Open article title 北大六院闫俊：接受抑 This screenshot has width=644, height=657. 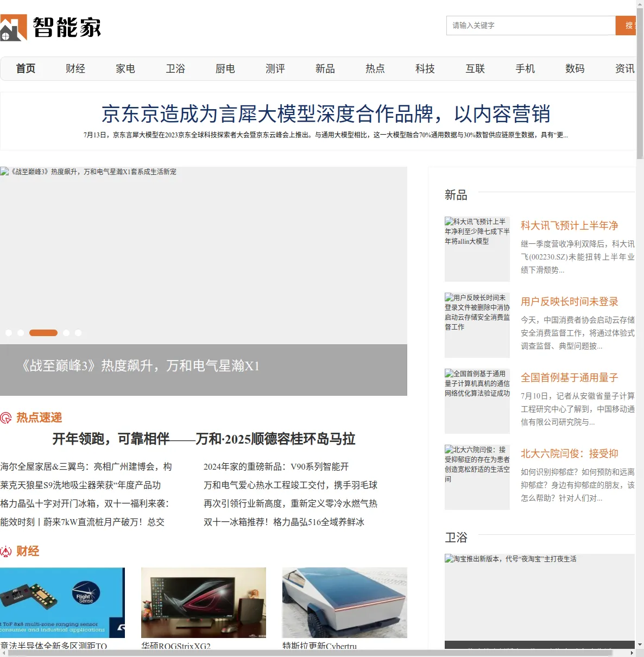point(570,454)
